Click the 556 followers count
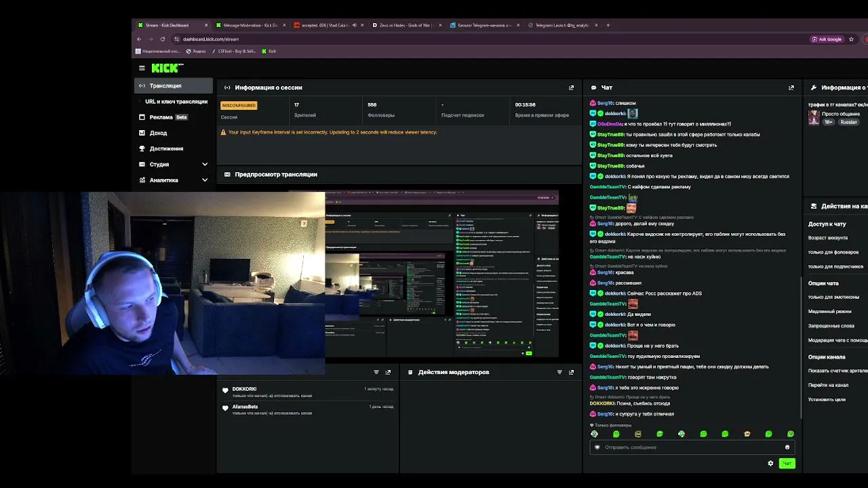This screenshot has height=488, width=868. [x=372, y=105]
